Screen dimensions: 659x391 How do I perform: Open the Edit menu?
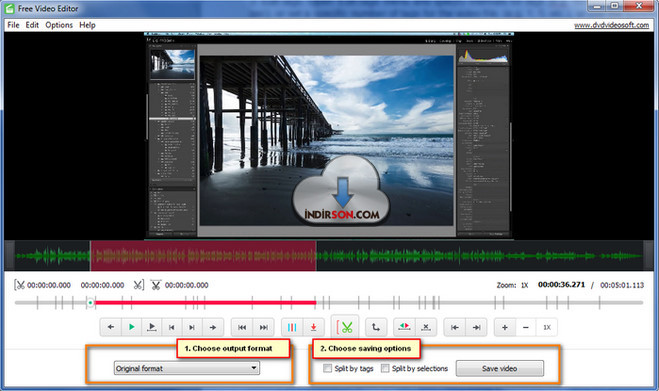32,25
